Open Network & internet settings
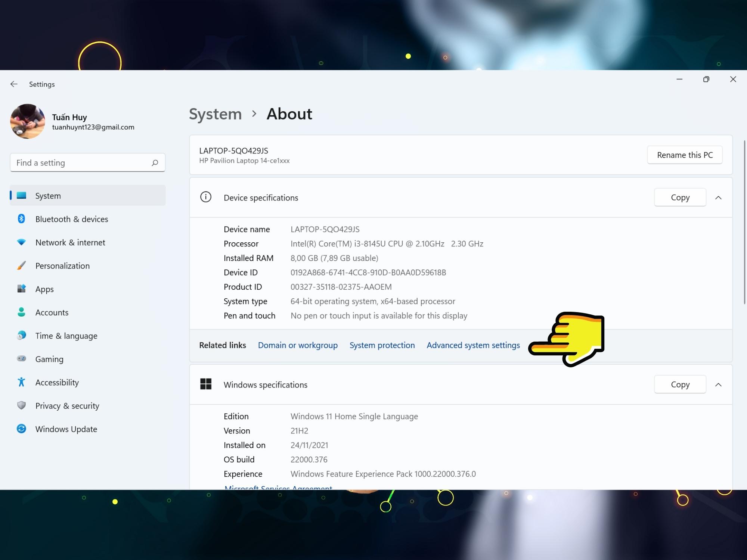The width and height of the screenshot is (747, 560). click(x=88, y=242)
